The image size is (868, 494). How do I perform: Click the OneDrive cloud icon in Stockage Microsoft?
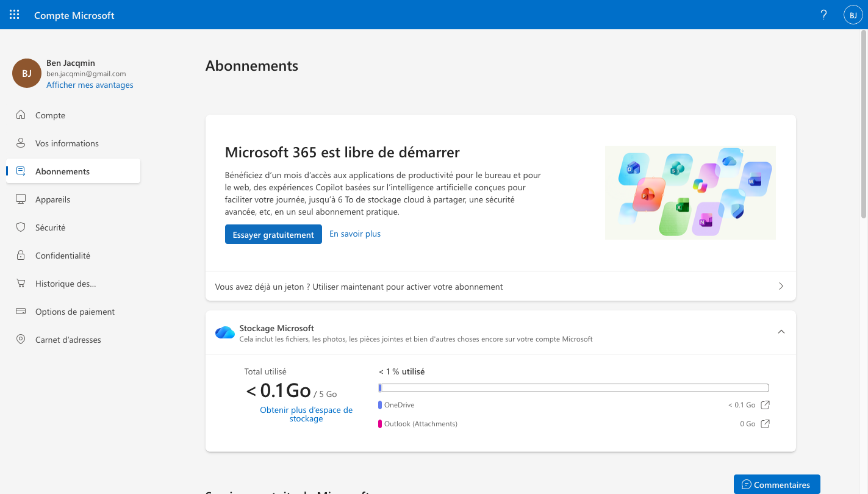(x=225, y=332)
